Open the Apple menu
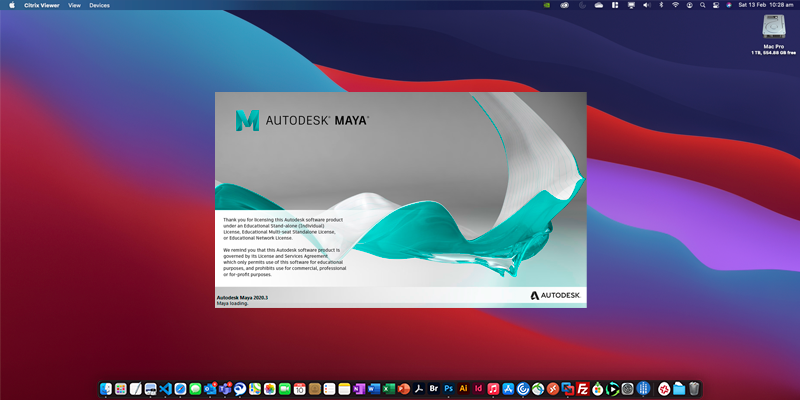The width and height of the screenshot is (800, 400). 12,5
